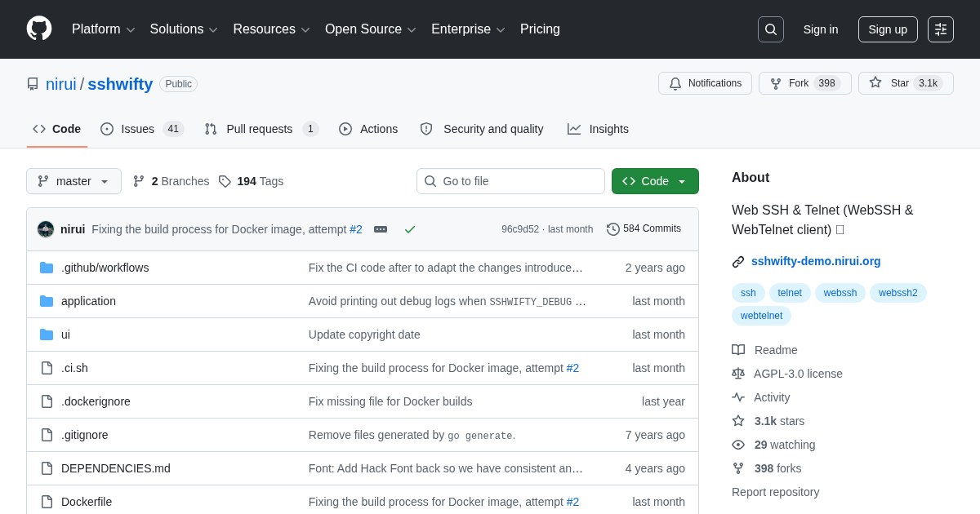Open the .github/workflows folder
This screenshot has height=514, width=980.
pyautogui.click(x=105, y=268)
